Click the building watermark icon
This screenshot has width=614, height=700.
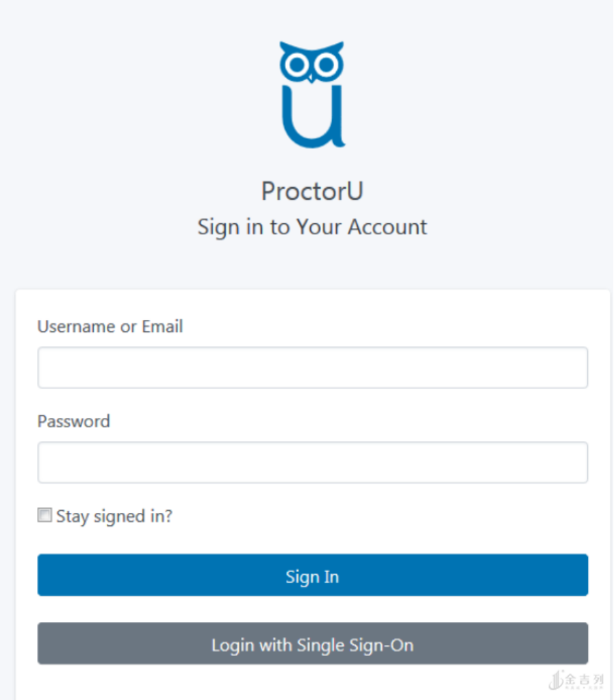click(555, 679)
